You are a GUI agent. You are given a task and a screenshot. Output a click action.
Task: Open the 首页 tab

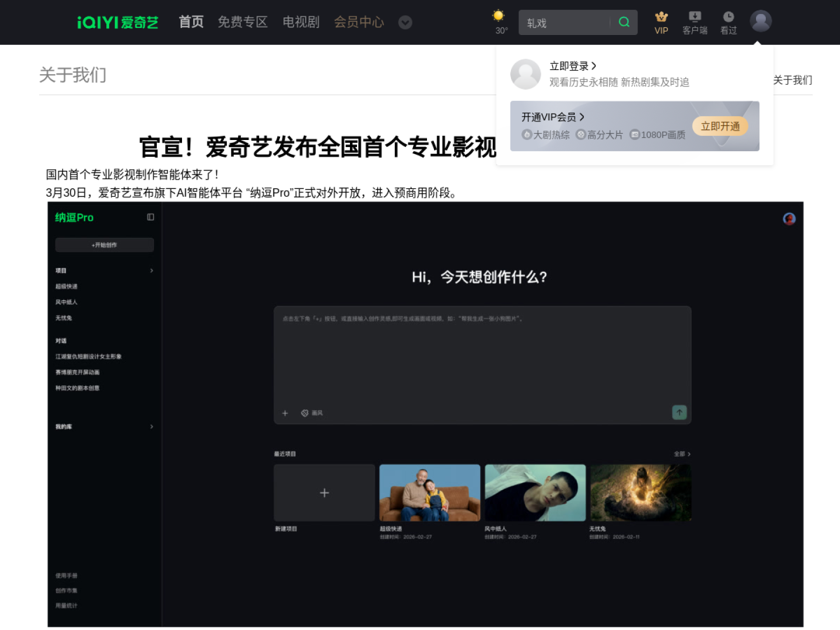[x=191, y=22]
